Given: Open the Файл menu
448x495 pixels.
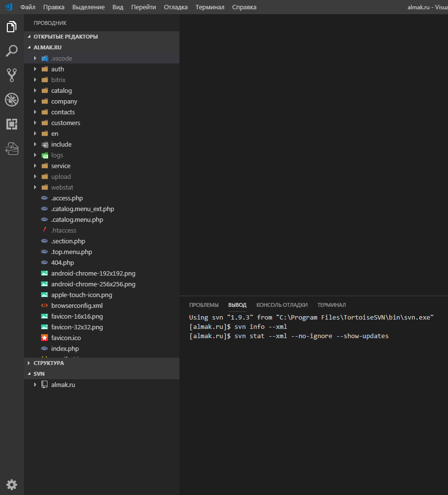Looking at the screenshot, I should [27, 7].
